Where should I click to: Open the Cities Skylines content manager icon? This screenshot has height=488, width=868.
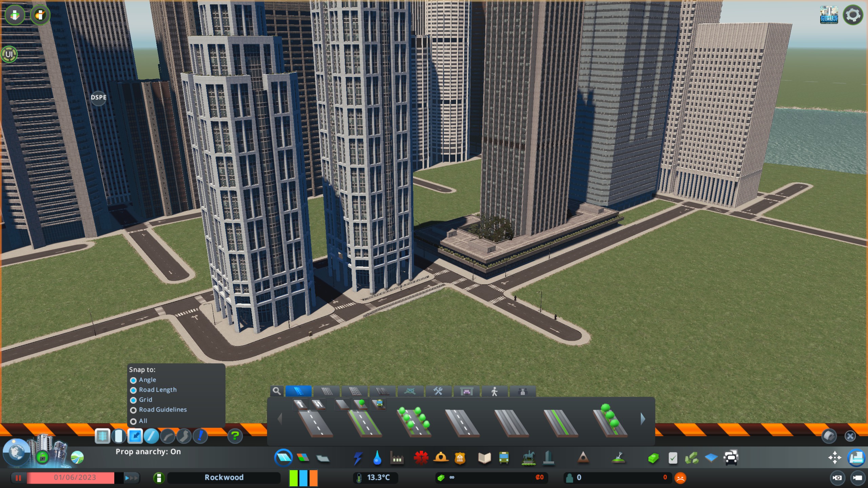coord(829,15)
